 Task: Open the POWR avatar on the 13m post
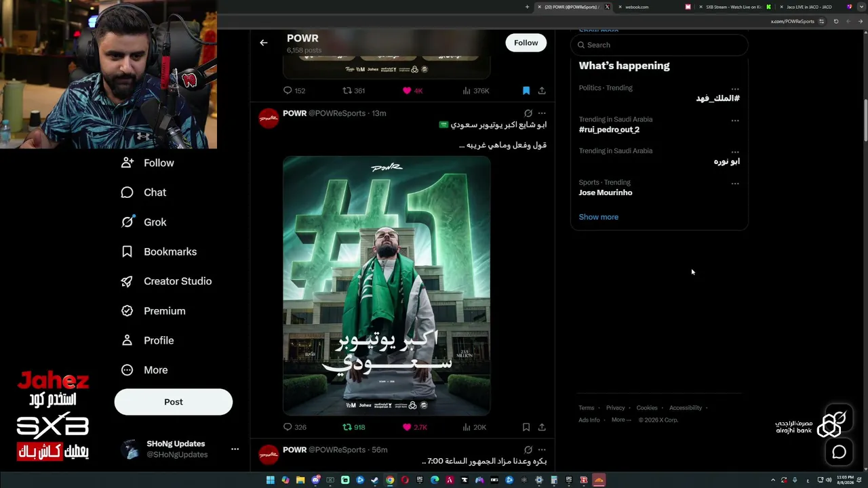tap(269, 118)
